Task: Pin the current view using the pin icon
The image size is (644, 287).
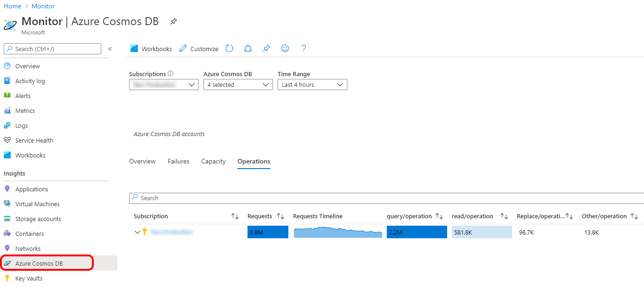Action: [266, 48]
